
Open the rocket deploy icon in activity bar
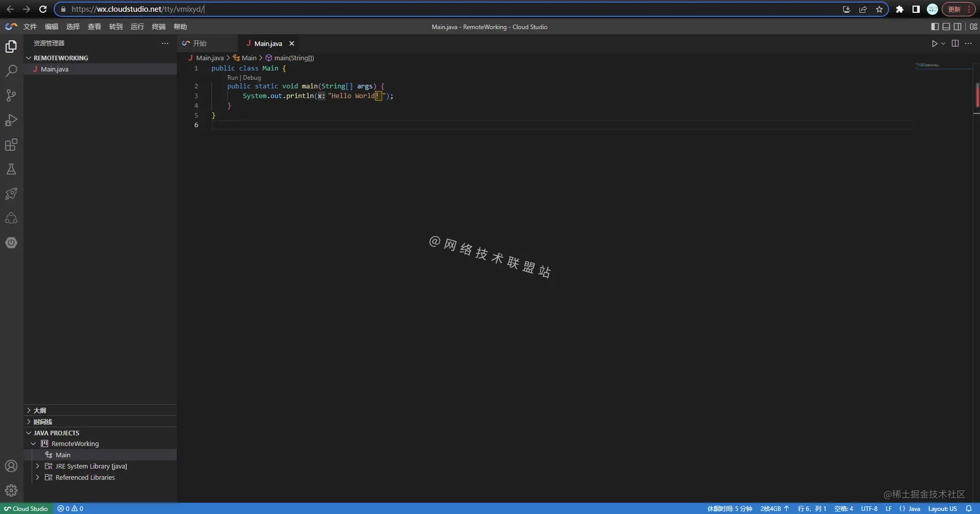click(x=11, y=194)
